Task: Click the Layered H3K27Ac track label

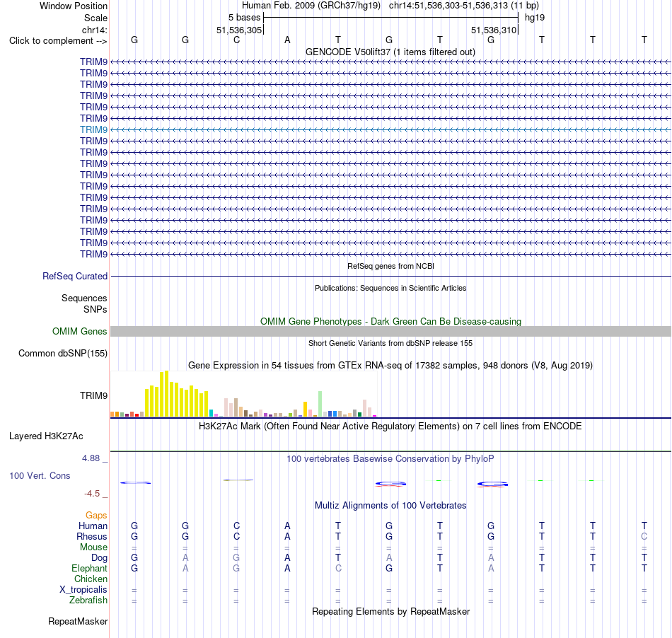Action: 46,436
